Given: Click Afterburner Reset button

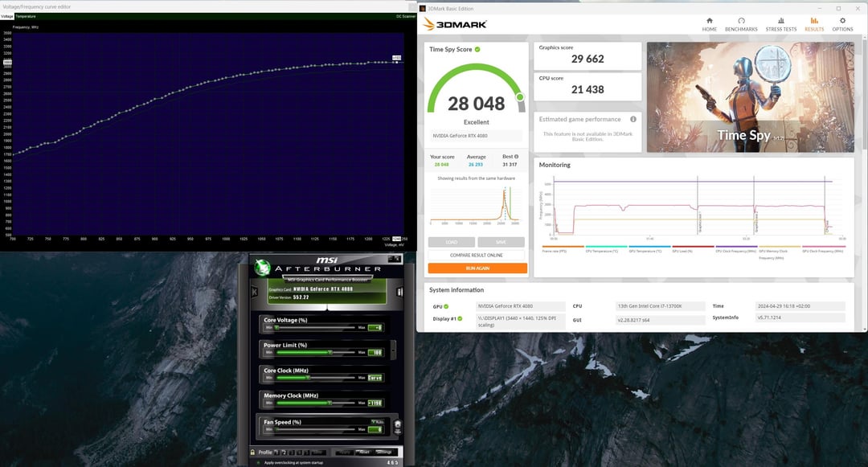Looking at the screenshot, I should coord(363,452).
